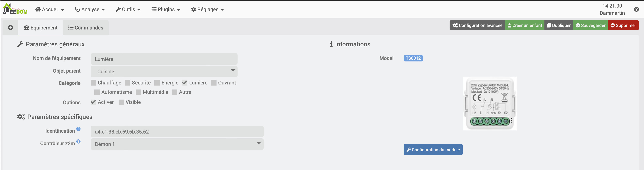Click red Supprimer delete button
Image resolution: width=644 pixels, height=170 pixels.
click(x=623, y=26)
